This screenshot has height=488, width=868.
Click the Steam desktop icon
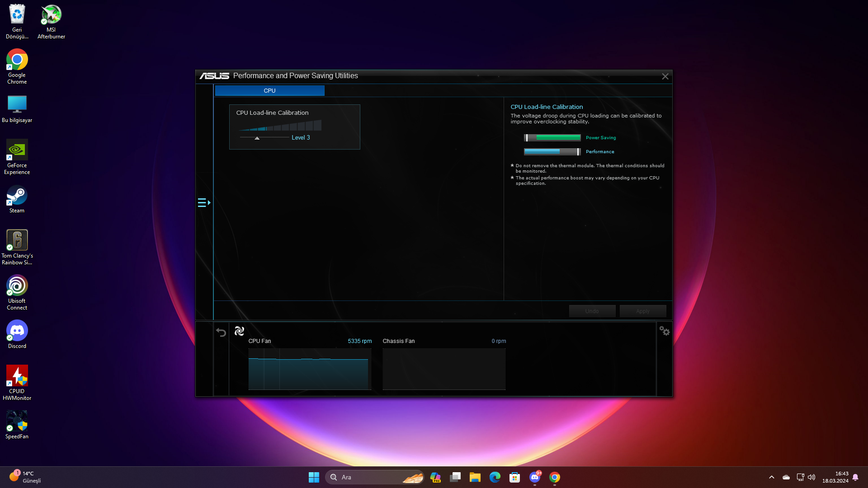[x=17, y=199]
